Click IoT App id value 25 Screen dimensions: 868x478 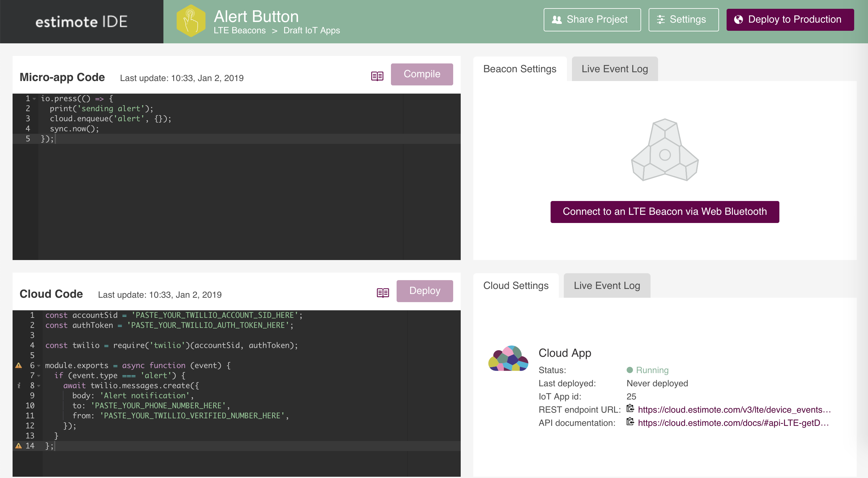pyautogui.click(x=631, y=396)
